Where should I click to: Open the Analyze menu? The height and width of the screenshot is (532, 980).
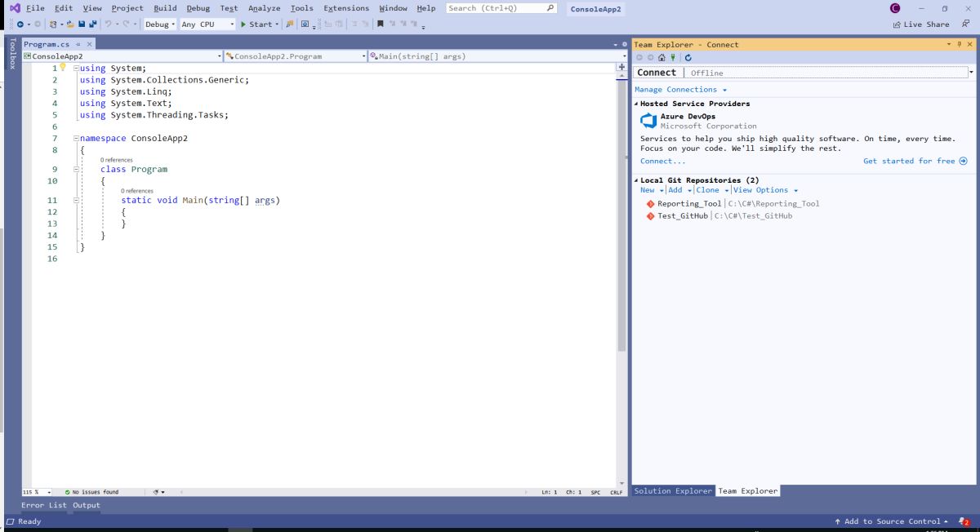click(264, 8)
